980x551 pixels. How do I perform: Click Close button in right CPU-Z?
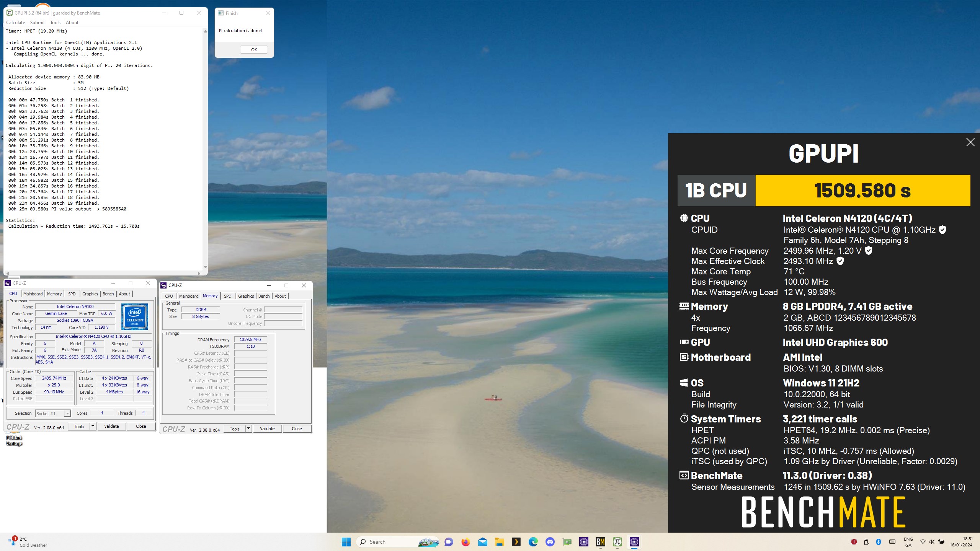coord(297,429)
